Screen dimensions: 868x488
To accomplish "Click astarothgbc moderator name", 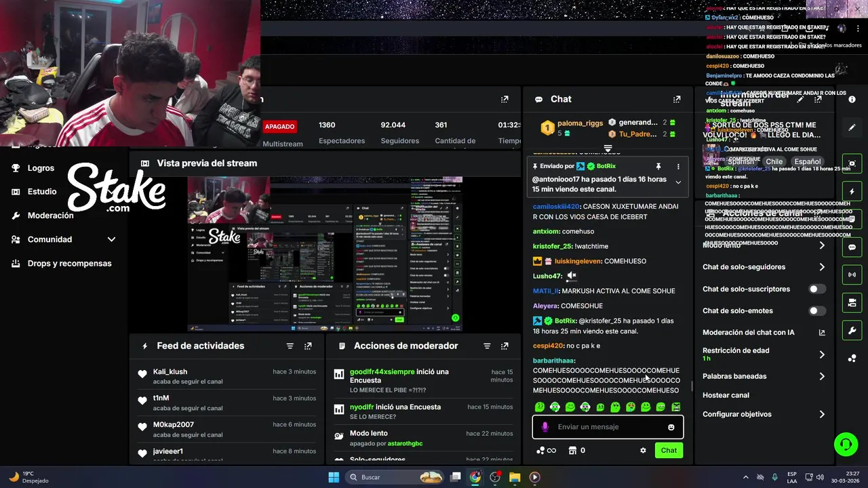I will [405, 443].
